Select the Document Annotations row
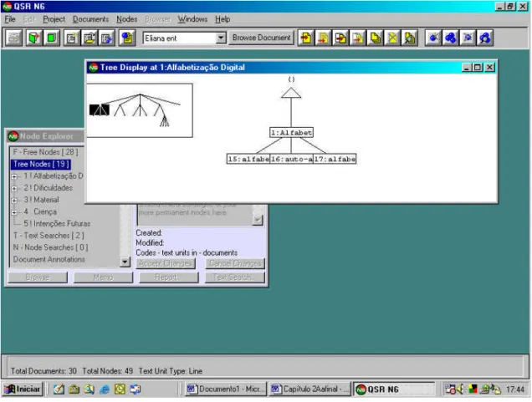The width and height of the screenshot is (532, 402). pyautogui.click(x=49, y=259)
